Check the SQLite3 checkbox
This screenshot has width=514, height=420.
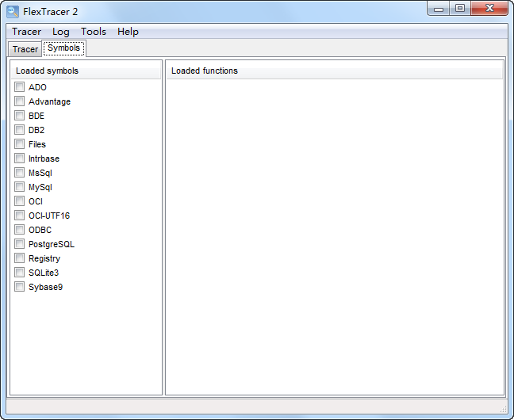[19, 273]
